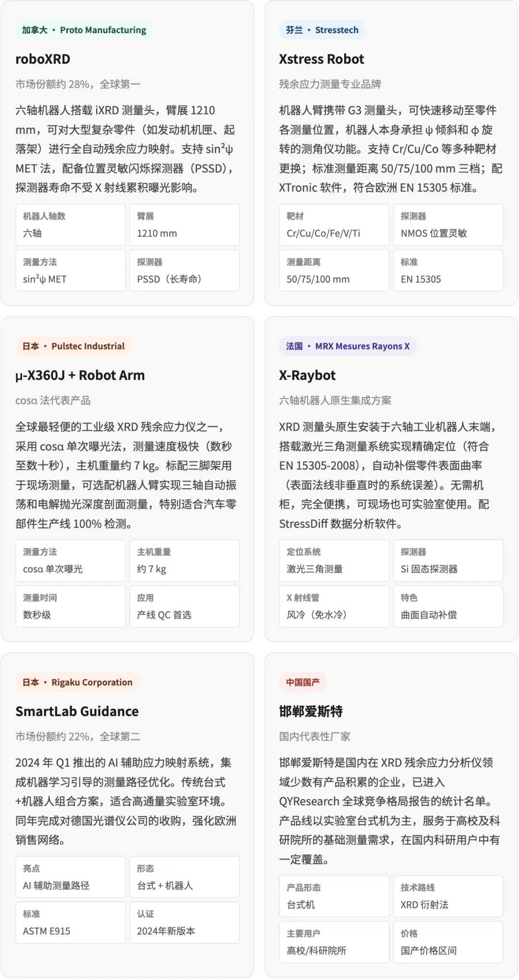Click the 加拿大 · Proto Manufacturing tag

[84, 30]
